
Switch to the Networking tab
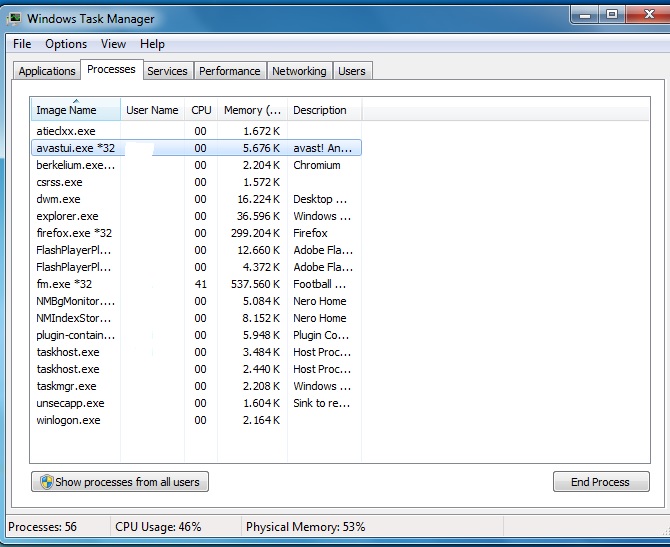tap(299, 71)
